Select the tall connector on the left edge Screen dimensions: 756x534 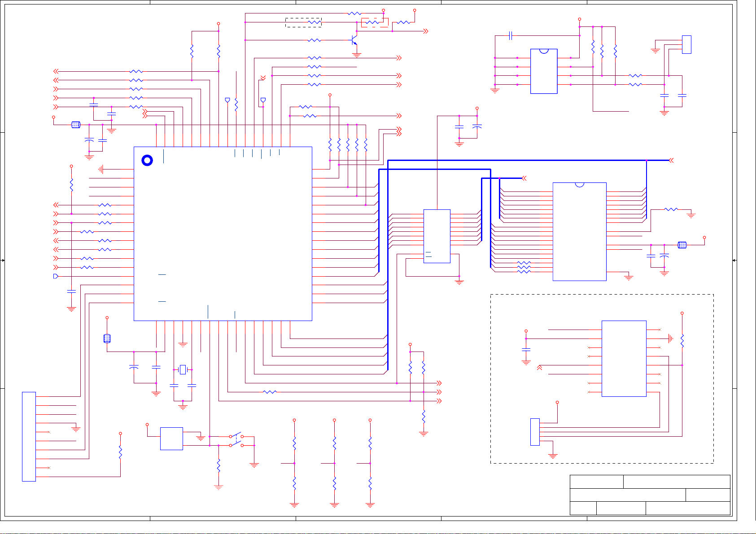[29, 436]
